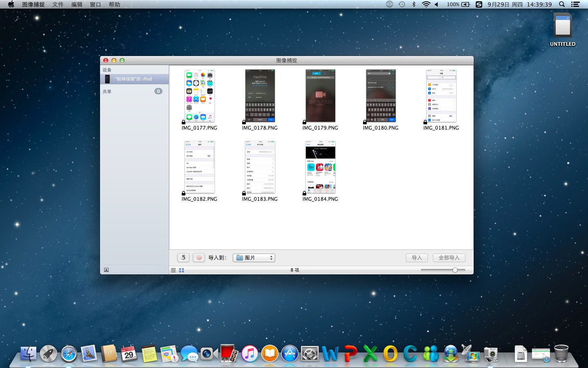Click the Time Machine status icon
Screen dimensions: 588x368
click(402, 4)
